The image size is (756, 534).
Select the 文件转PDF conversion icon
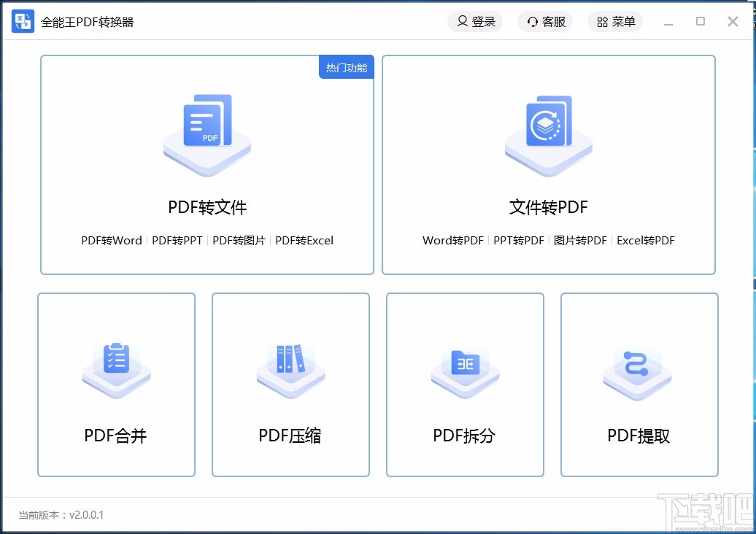[x=548, y=131]
